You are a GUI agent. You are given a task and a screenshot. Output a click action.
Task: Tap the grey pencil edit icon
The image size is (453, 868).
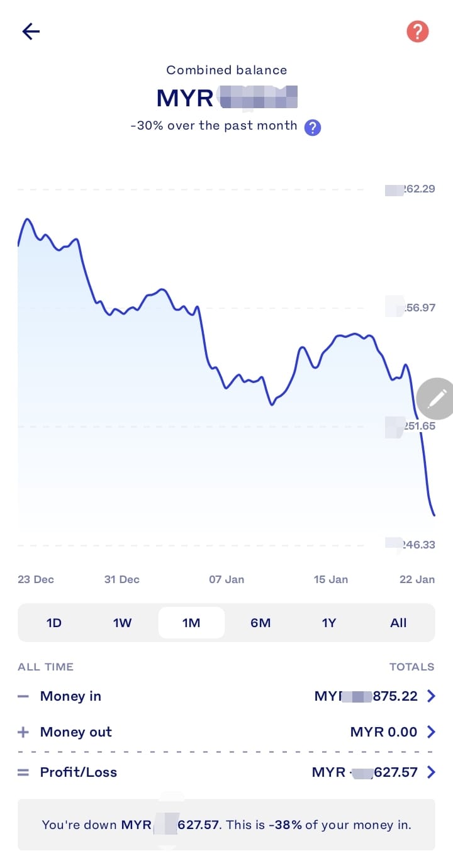(437, 399)
